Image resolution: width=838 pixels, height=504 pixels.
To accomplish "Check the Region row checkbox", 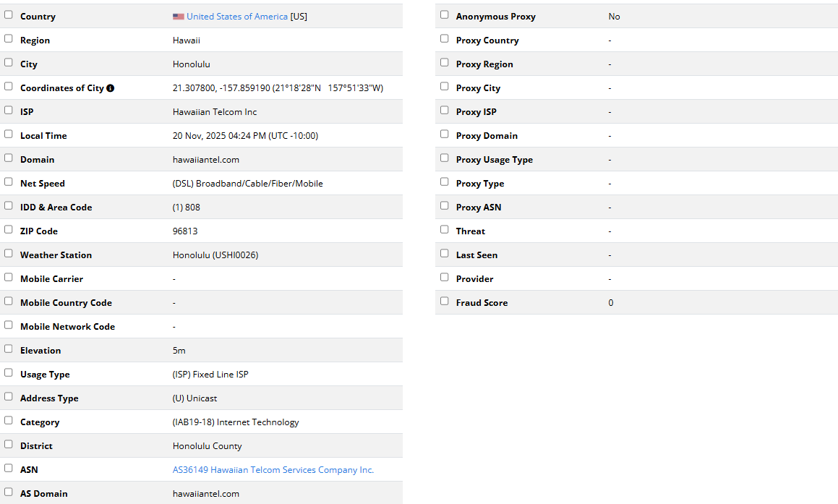I will click(9, 38).
